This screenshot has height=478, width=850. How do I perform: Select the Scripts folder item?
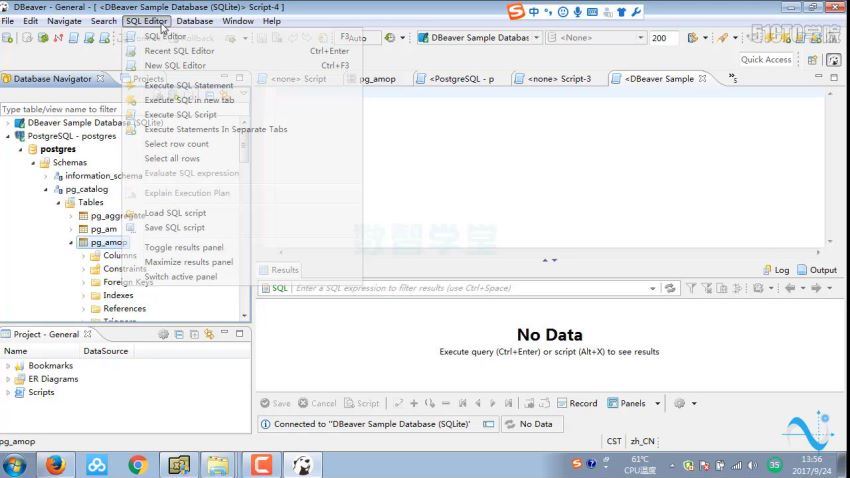tap(41, 392)
